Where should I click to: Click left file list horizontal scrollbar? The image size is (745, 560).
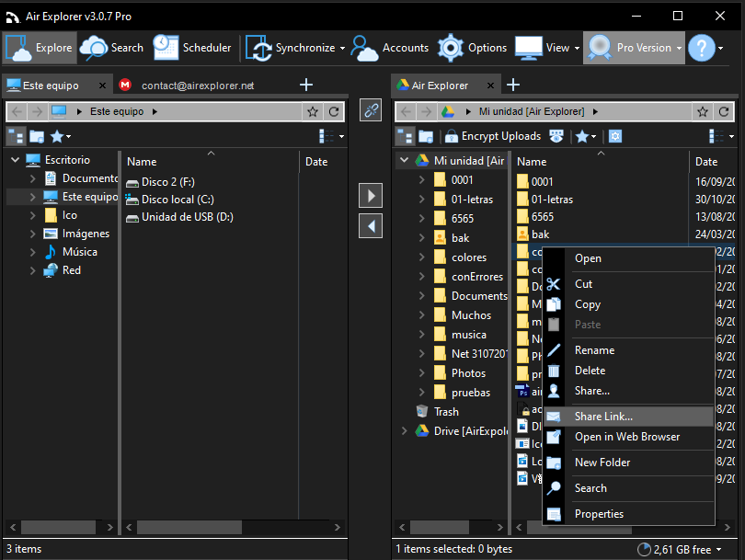233,527
